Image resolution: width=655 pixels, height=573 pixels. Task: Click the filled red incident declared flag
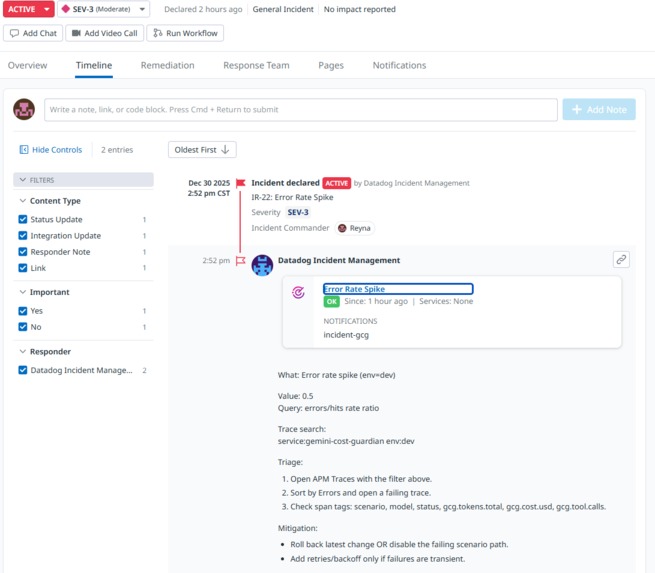pyautogui.click(x=241, y=183)
